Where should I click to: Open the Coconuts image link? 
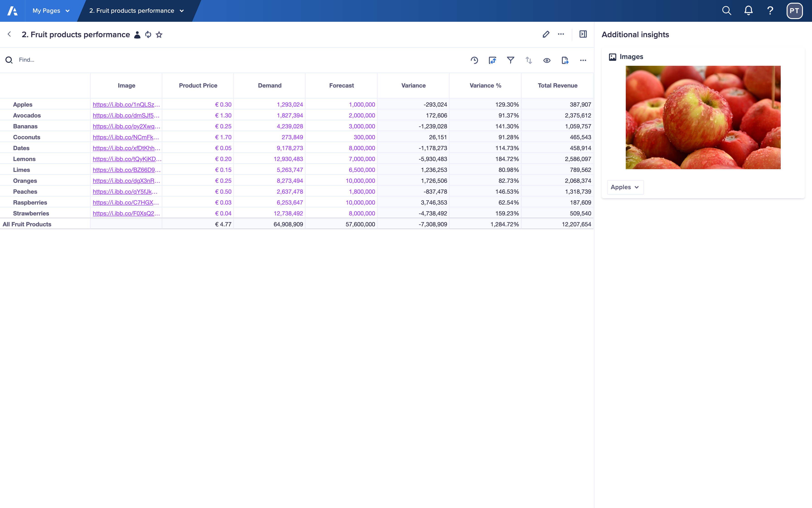coord(126,137)
